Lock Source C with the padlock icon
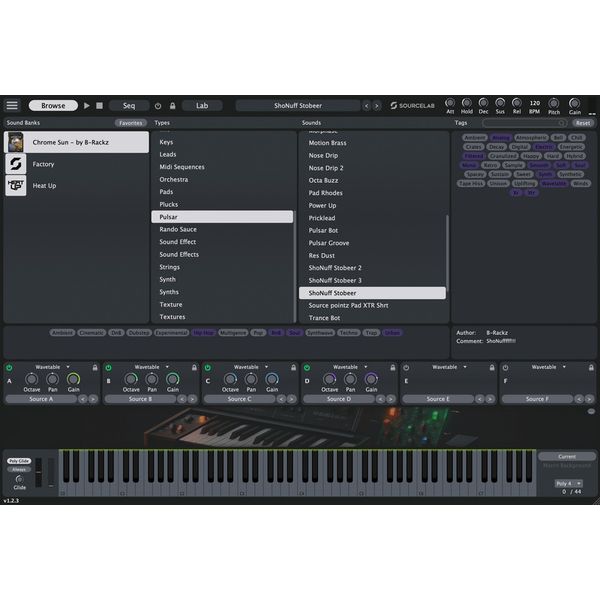The image size is (600, 600). (293, 367)
